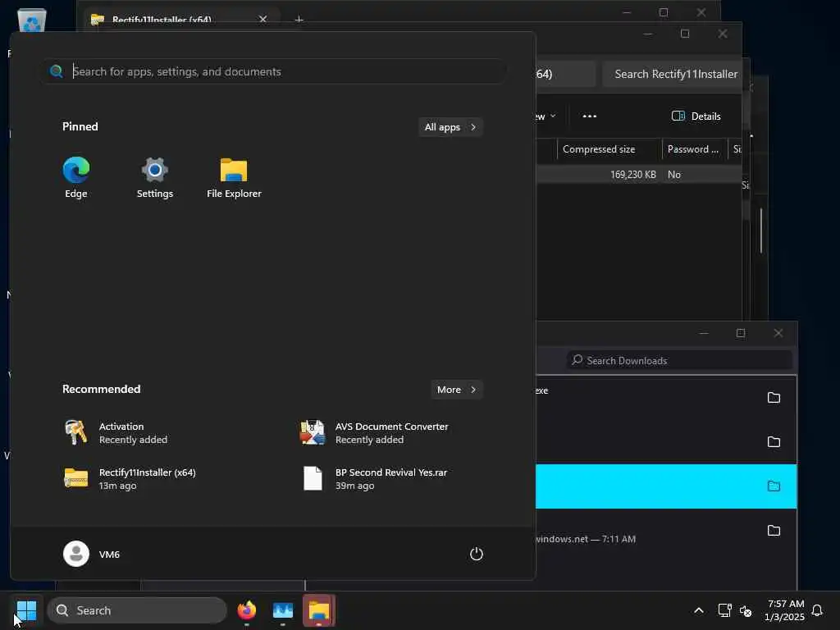The height and width of the screenshot is (630, 840).
Task: Show hidden system tray icons
Action: point(699,610)
